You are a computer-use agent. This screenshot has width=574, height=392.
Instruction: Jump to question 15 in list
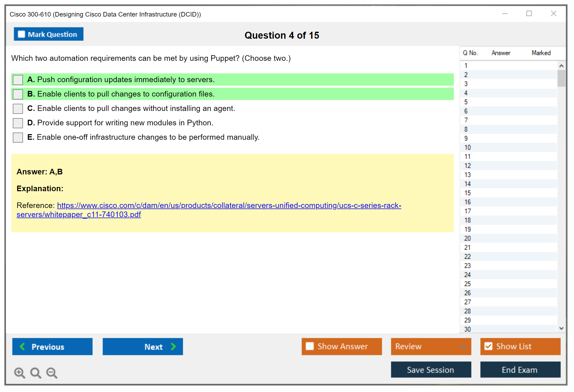[468, 193]
